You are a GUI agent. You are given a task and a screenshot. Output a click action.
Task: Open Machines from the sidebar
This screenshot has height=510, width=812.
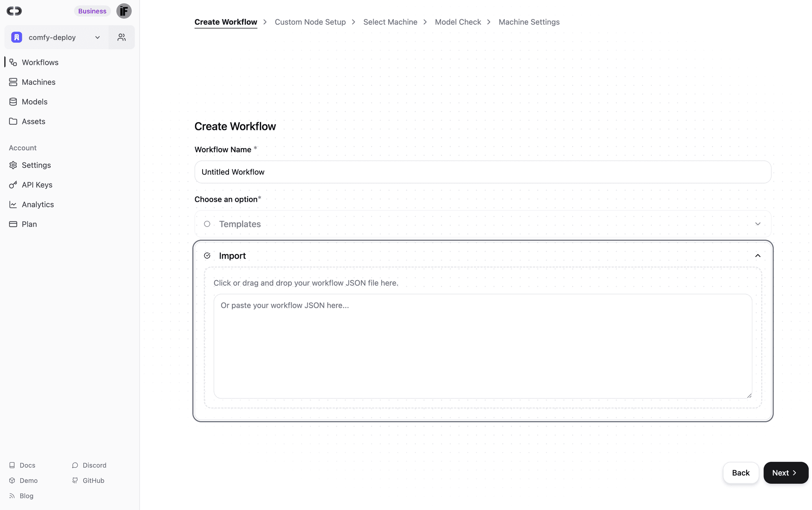[x=38, y=82]
